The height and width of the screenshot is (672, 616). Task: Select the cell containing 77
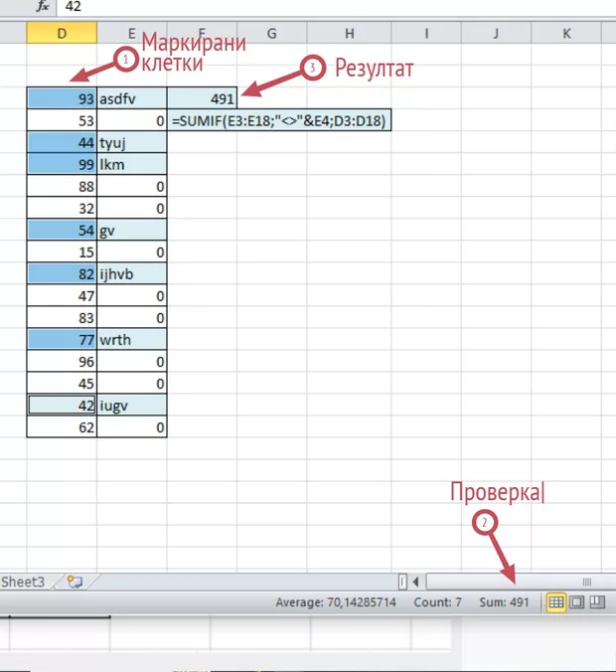point(62,339)
